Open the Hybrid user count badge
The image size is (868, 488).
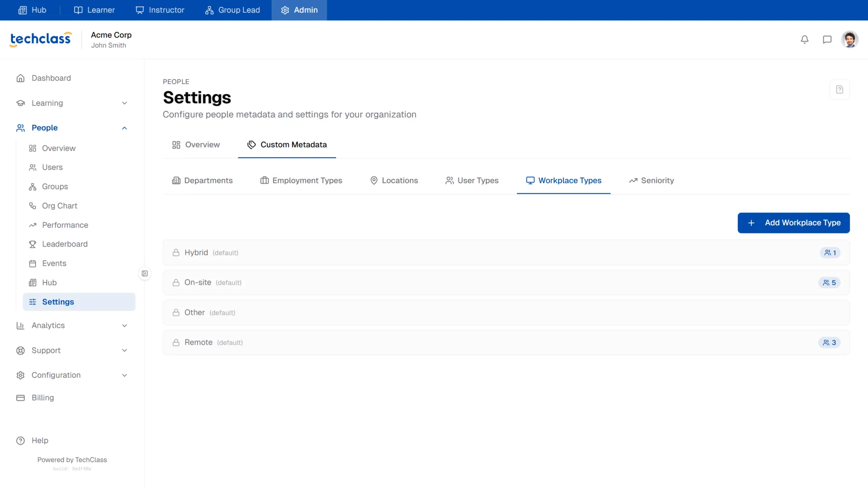pyautogui.click(x=830, y=253)
